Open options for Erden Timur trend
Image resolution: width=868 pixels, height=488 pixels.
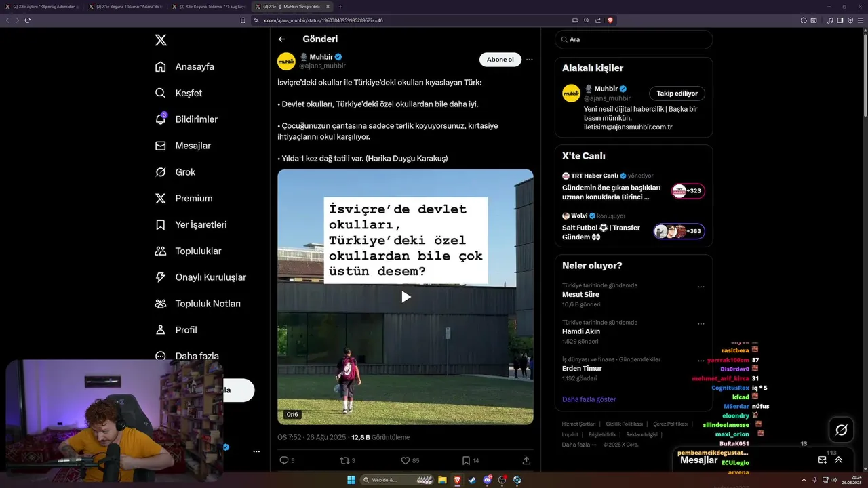[701, 361]
